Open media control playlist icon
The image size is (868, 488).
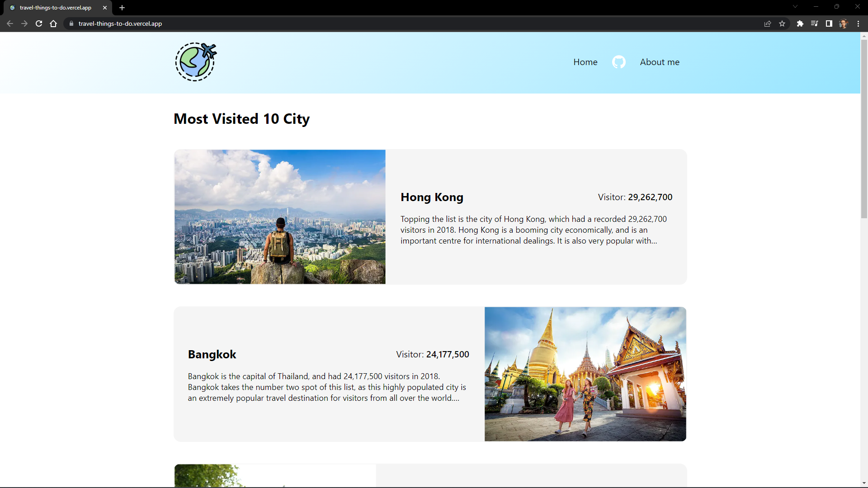click(x=814, y=23)
